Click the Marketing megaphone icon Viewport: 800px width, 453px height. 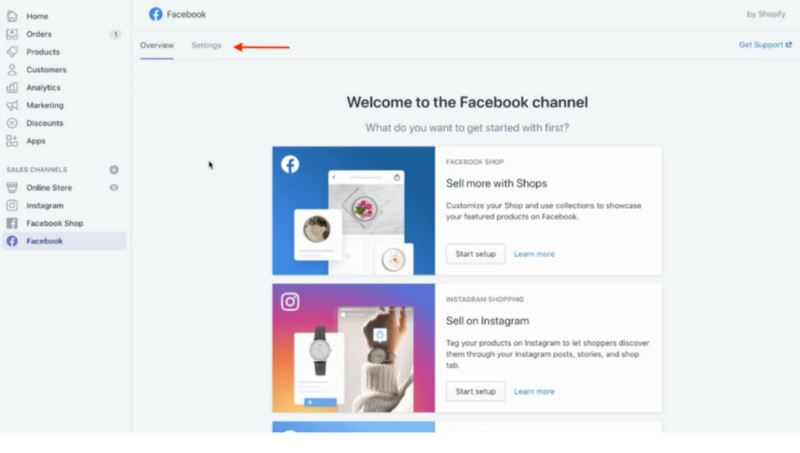[12, 106]
